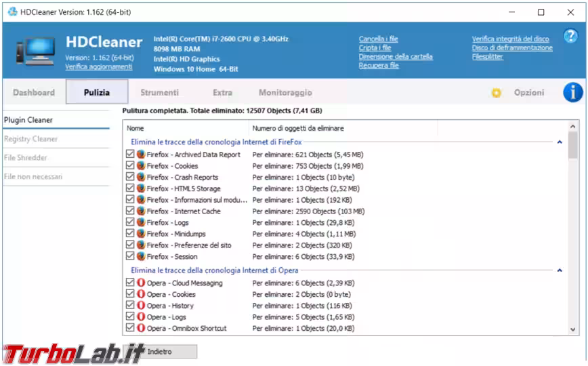Disable the Opera - Omnibox Shortcut checkbox
Screen dimensions: 588x366
click(x=130, y=328)
